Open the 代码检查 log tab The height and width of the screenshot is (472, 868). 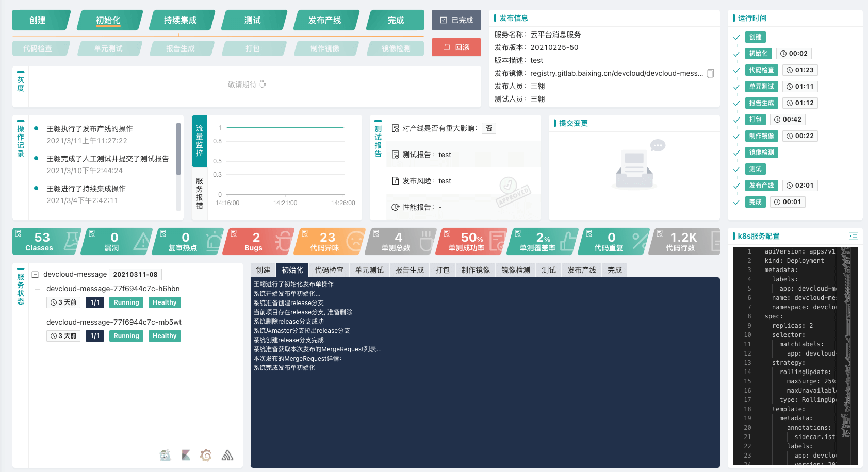coord(329,270)
